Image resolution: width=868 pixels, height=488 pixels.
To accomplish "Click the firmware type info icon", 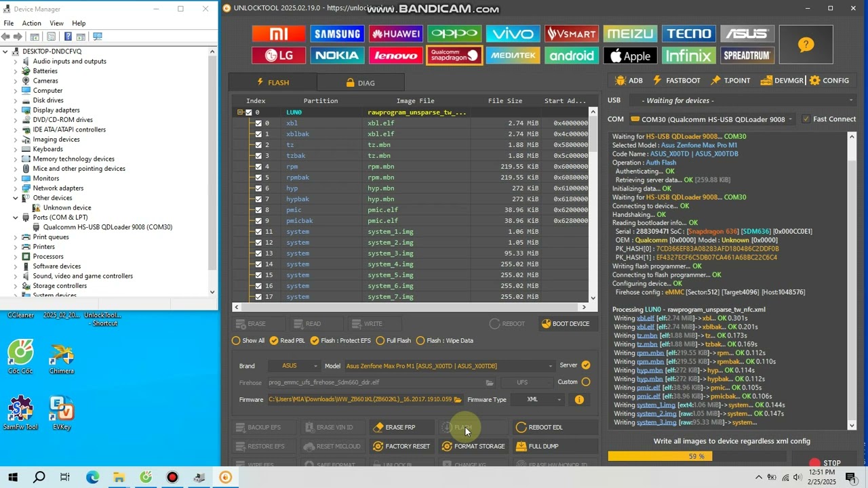I will pos(579,400).
